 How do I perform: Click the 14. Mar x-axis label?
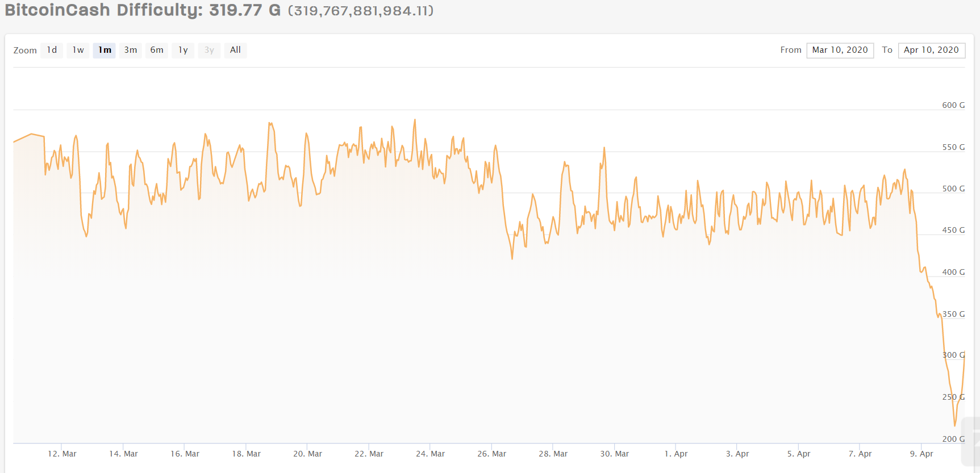point(123,454)
